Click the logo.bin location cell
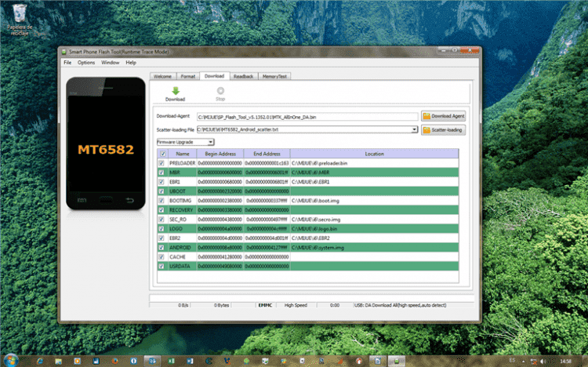 click(x=374, y=229)
